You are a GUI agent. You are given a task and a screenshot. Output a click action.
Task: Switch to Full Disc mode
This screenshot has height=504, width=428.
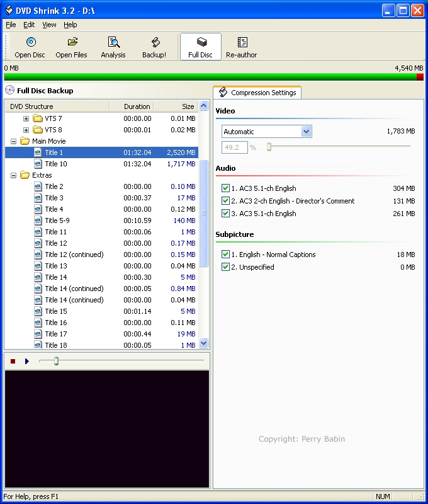click(200, 47)
